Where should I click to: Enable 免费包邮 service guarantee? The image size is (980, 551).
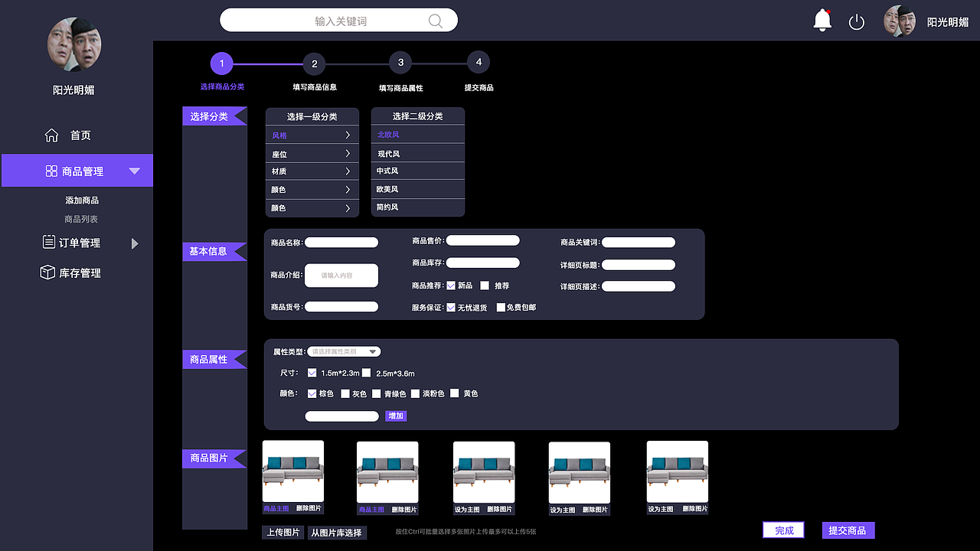coord(501,307)
